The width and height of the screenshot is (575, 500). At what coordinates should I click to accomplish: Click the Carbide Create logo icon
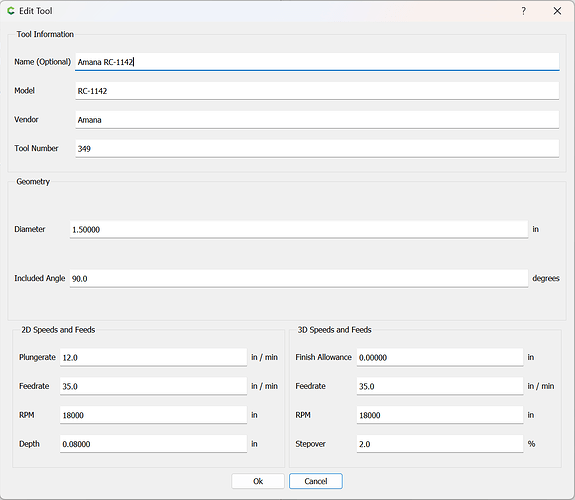point(11,11)
